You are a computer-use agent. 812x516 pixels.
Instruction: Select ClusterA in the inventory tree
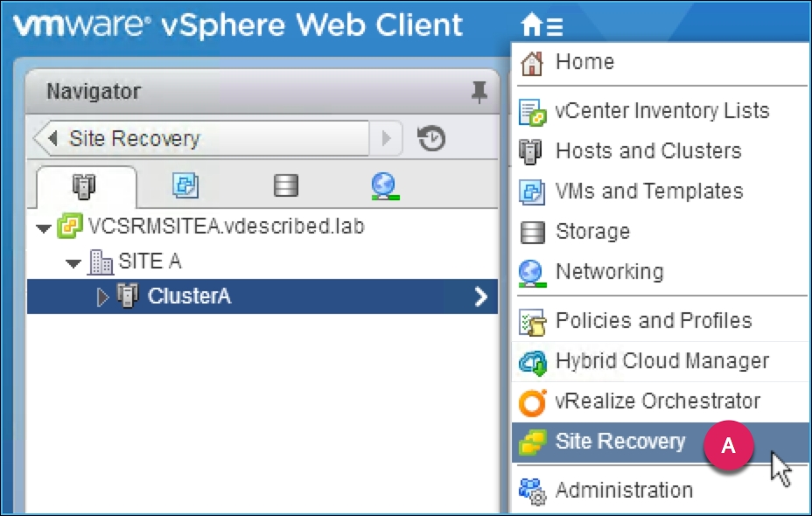point(189,296)
